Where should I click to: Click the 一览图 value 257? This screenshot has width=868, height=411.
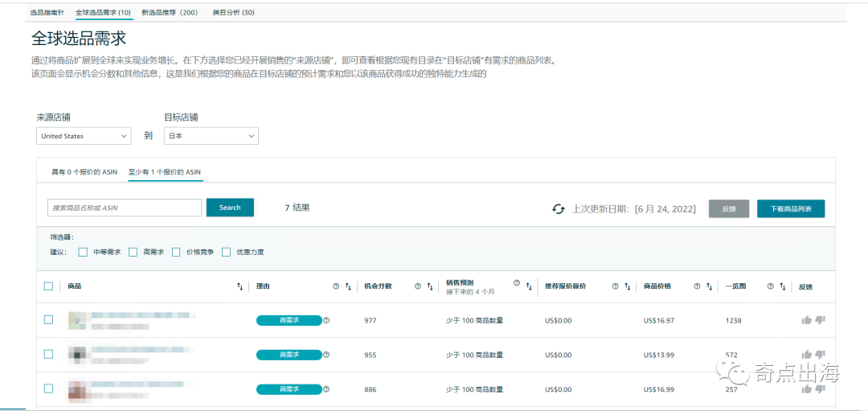(731, 389)
